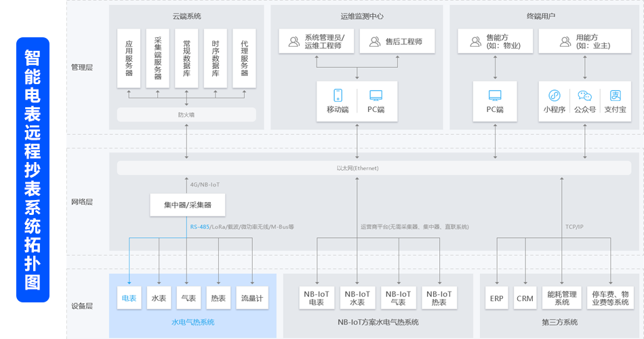Screen dimensions: 644x339
Task: Select the 流量计 device box
Action: pyautogui.click(x=253, y=298)
